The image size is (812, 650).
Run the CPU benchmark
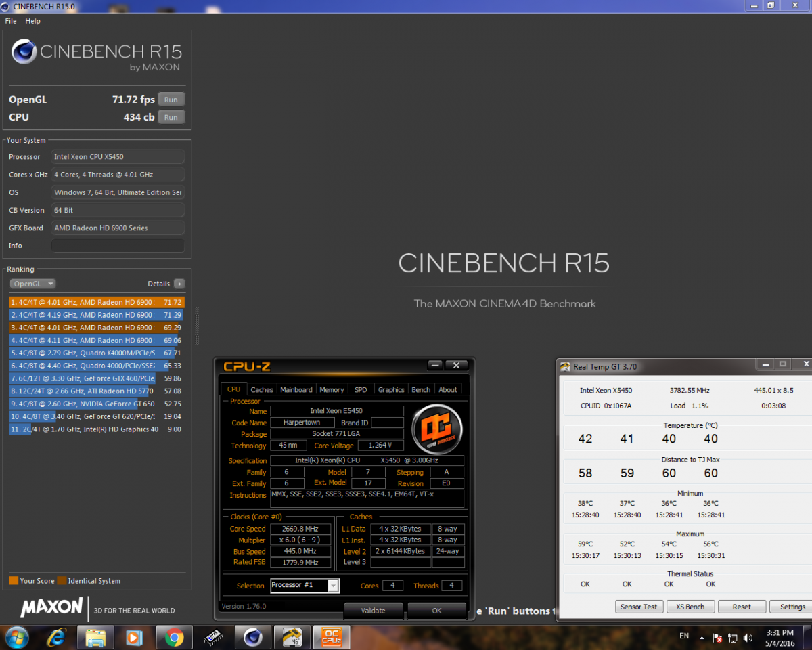pos(171,117)
